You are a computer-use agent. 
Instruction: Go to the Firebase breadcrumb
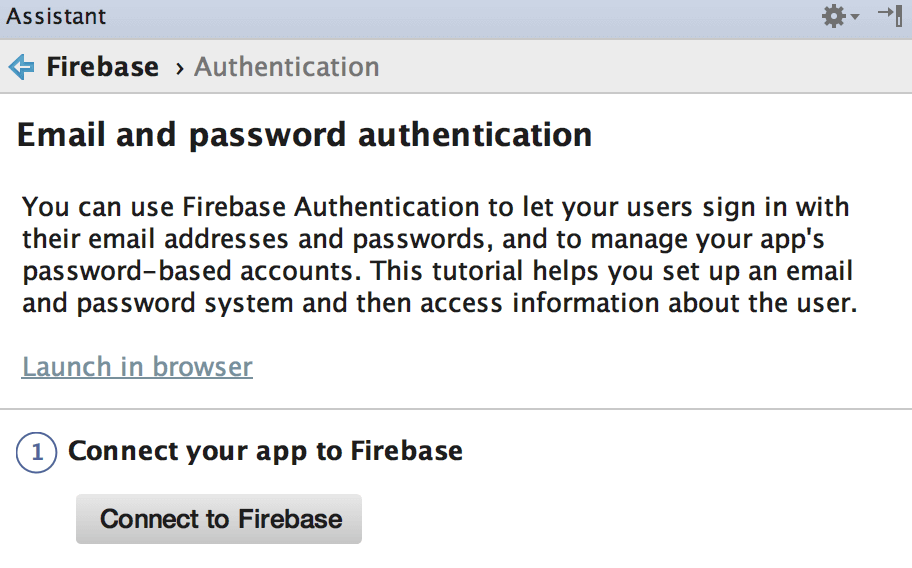click(102, 67)
